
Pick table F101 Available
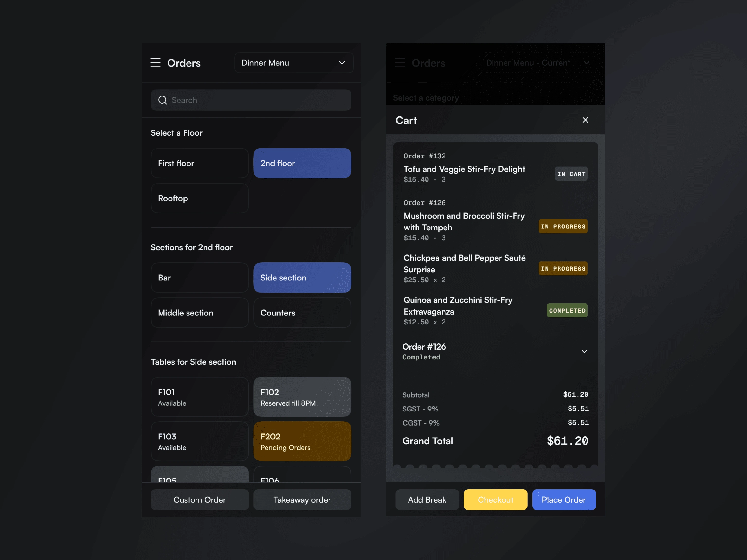200,397
